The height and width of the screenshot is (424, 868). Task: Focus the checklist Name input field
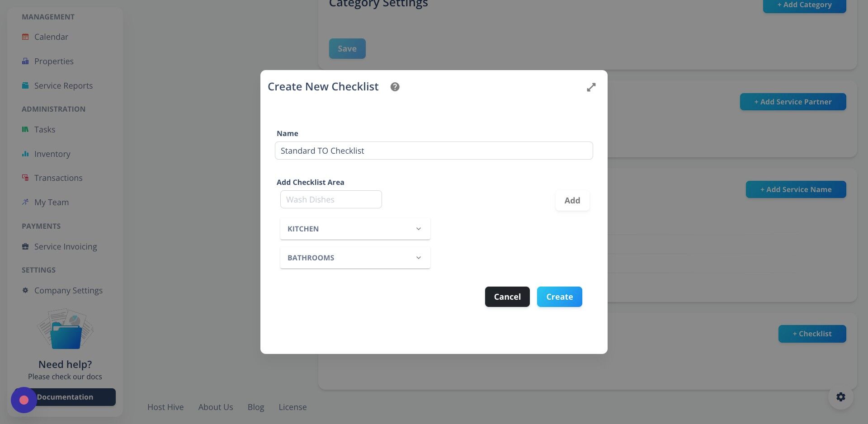(x=434, y=151)
